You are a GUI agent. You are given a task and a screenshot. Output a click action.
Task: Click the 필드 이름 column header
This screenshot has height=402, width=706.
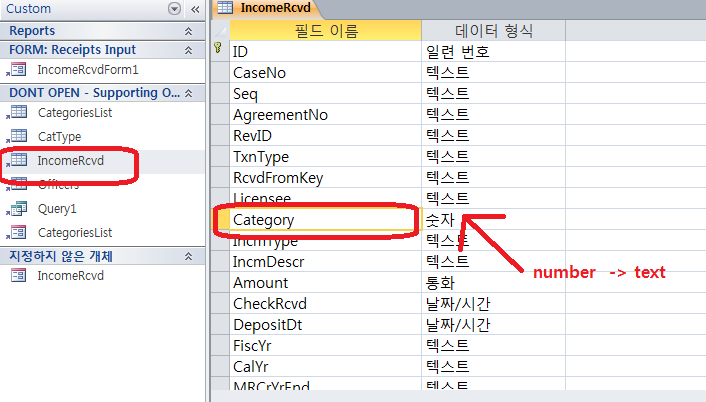[326, 31]
